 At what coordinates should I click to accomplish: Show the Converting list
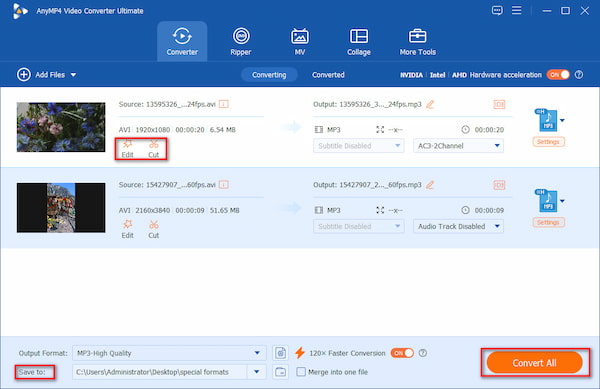269,75
